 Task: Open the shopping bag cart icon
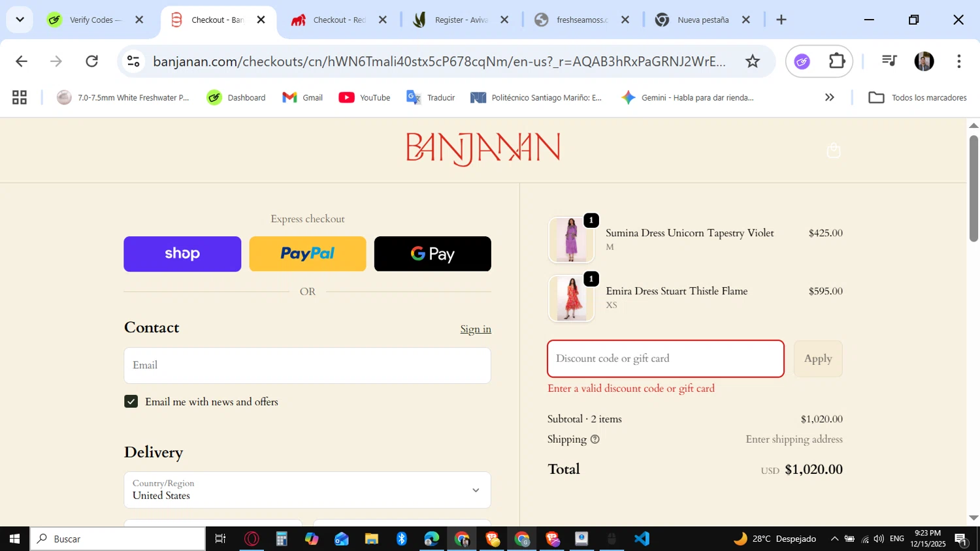(833, 150)
